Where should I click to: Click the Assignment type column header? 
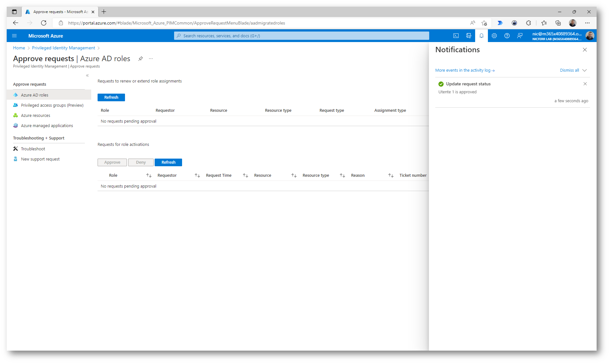click(x=390, y=111)
